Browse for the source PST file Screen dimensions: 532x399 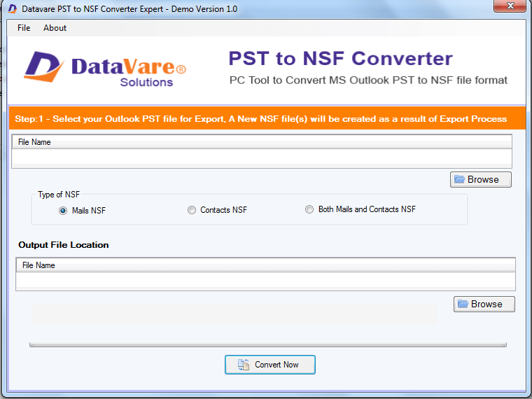click(480, 179)
